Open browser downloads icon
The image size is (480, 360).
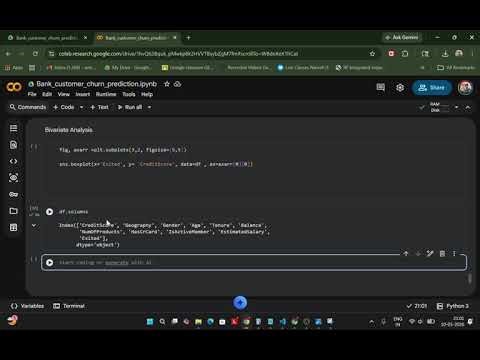click(x=445, y=53)
